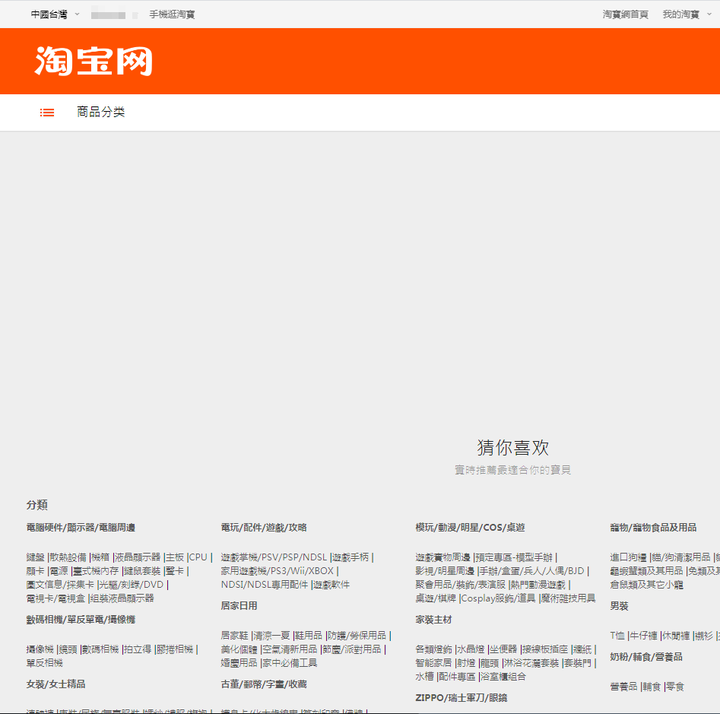
Task: Open 遊戲掌機/PSV/PSP/NDSL link
Action: click(274, 557)
